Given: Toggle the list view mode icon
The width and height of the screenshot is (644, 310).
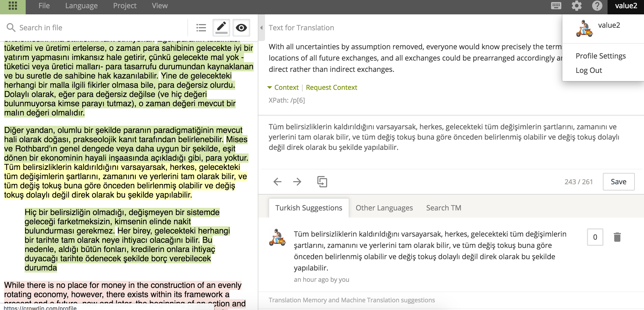Looking at the screenshot, I should 201,28.
